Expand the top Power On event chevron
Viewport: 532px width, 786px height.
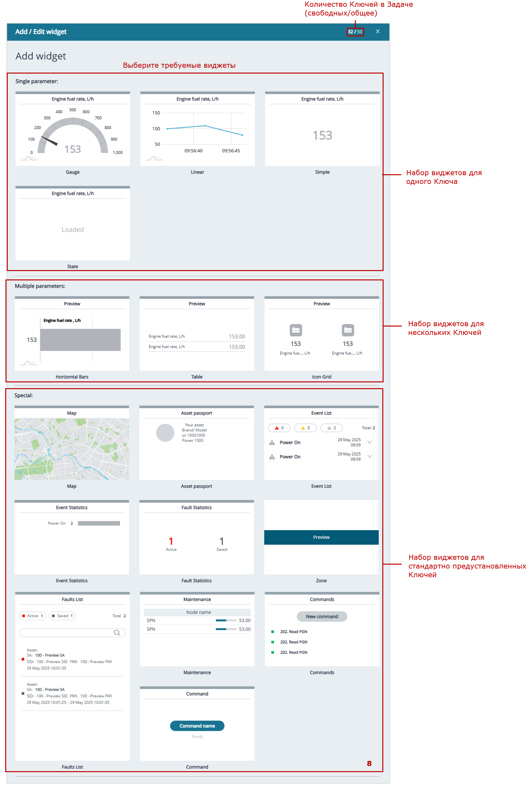[369, 442]
